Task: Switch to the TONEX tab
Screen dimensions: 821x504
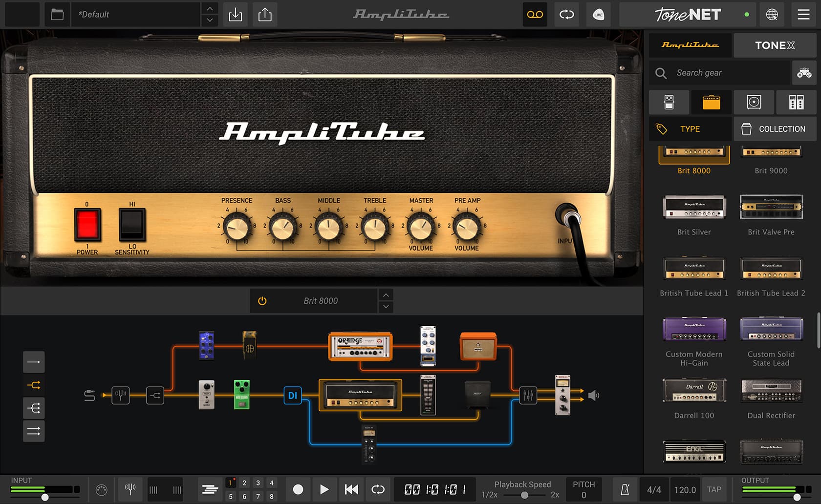Action: point(774,45)
